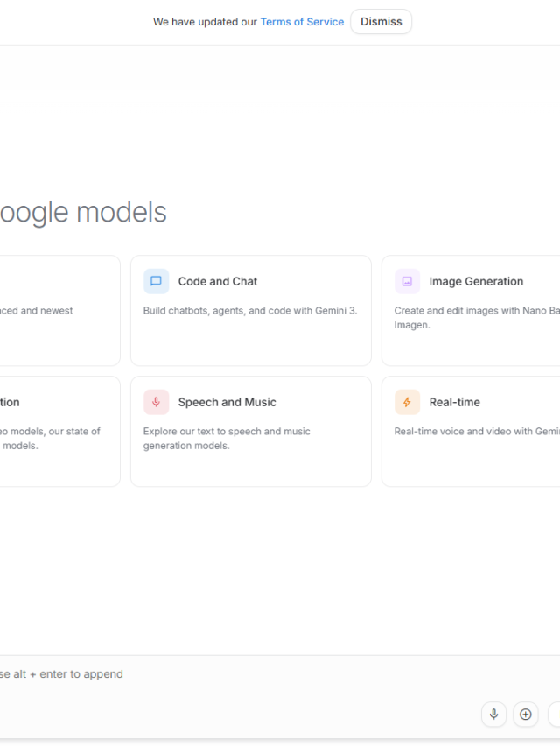
Task: Open the Image Generation card title
Action: [476, 282]
